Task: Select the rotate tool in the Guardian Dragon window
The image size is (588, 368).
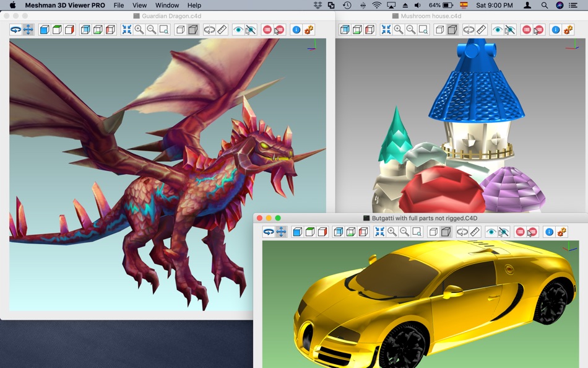Action: 15,30
